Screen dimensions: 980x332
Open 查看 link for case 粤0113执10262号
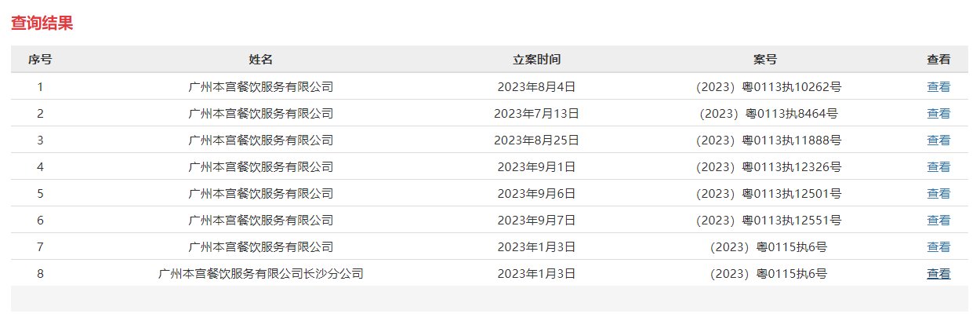click(x=938, y=87)
